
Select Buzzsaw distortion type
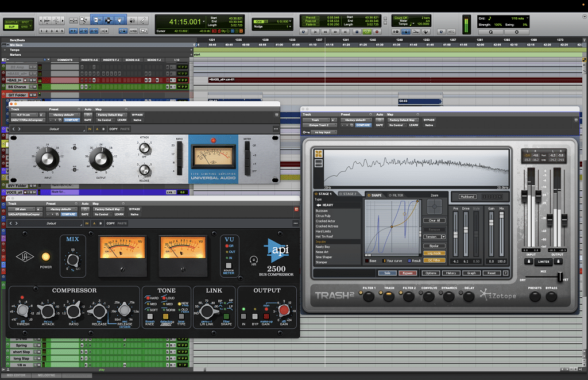pos(322,211)
